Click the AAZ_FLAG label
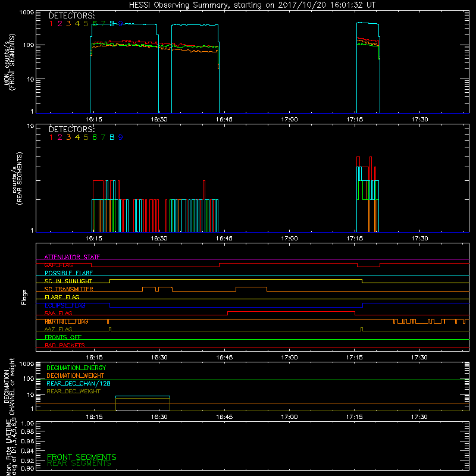Image resolution: width=476 pixels, height=476 pixels. 58,329
